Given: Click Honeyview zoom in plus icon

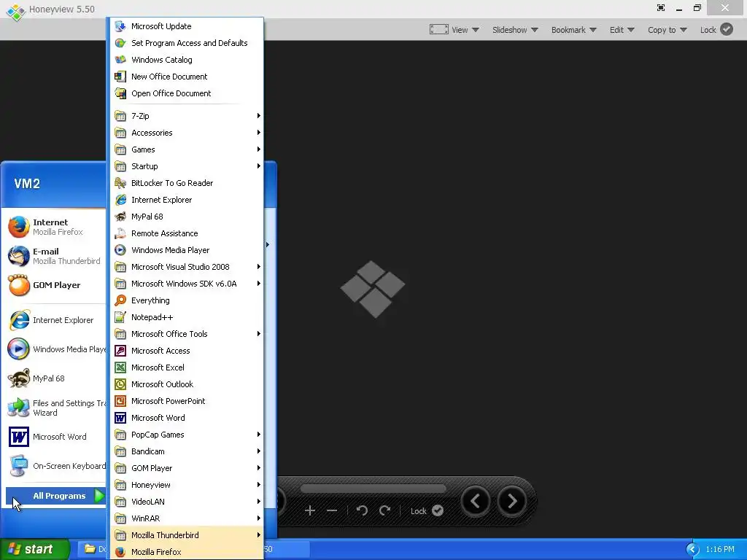Looking at the screenshot, I should (309, 510).
